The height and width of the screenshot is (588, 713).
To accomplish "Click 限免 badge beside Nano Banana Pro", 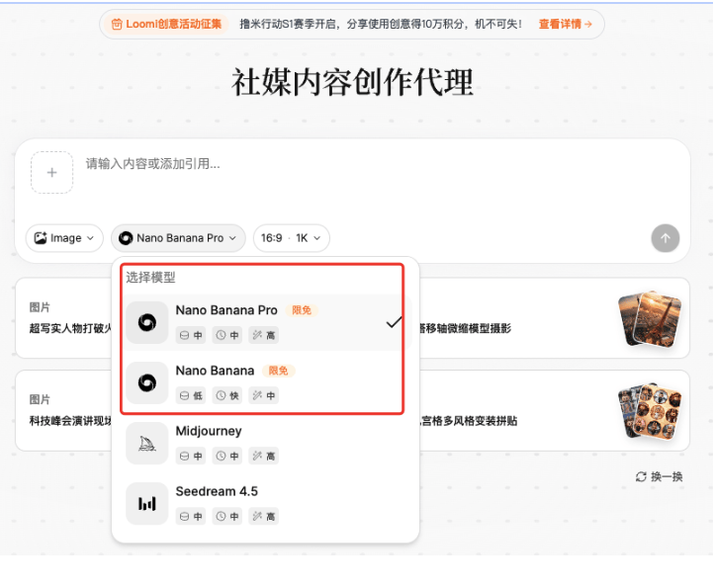I will click(302, 310).
